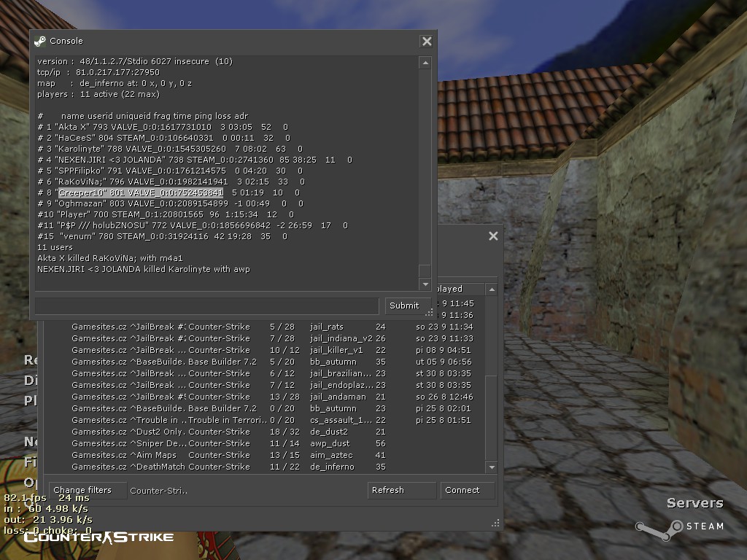Image resolution: width=747 pixels, height=560 pixels.
Task: Click "killed Karolinyte with awp" console line
Action: coord(144,270)
